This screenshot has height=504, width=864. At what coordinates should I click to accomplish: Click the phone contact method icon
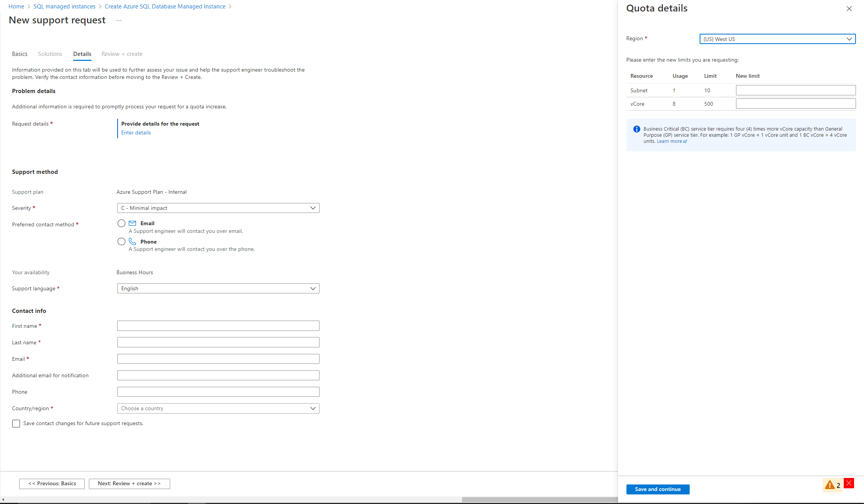pos(133,241)
